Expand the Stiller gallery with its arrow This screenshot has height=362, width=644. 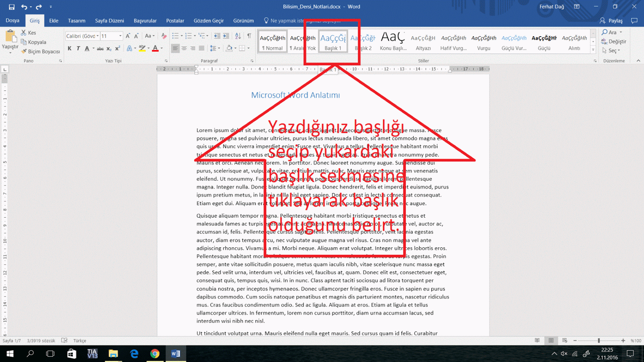[593, 49]
